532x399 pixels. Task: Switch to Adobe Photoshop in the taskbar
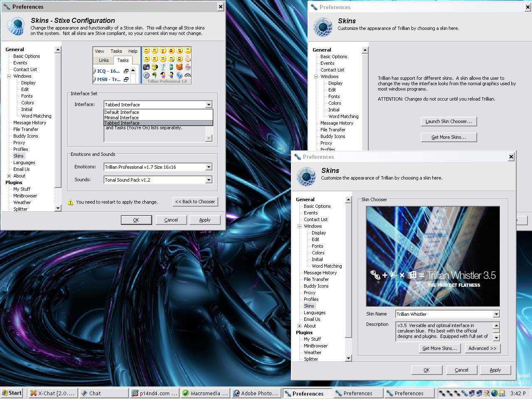tap(256, 393)
